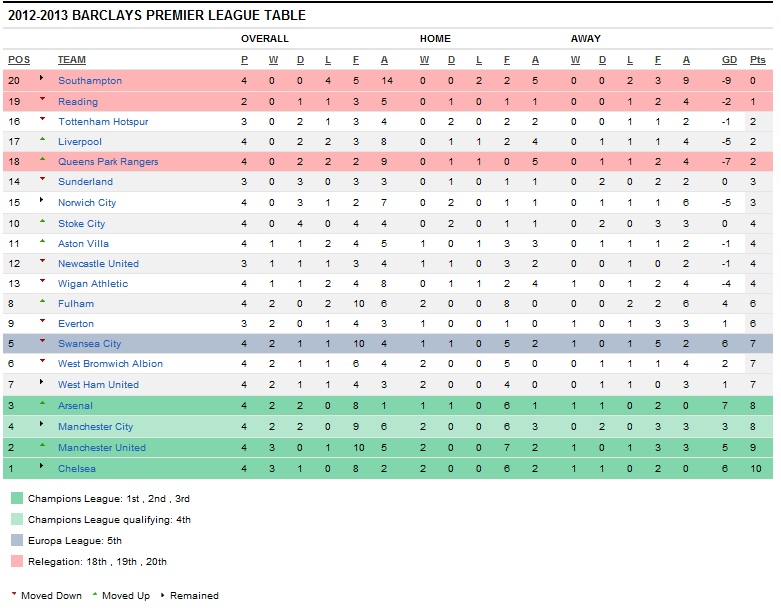Sort by the Pts column header

(757, 60)
